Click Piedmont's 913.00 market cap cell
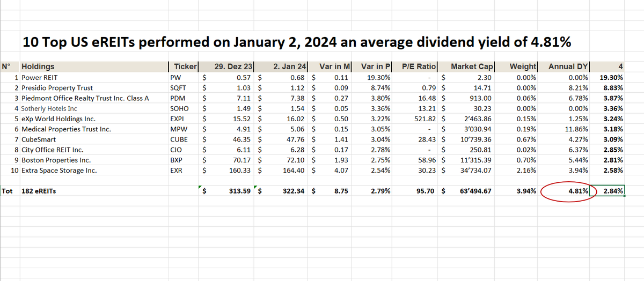This screenshot has height=281, width=644. pos(467,98)
